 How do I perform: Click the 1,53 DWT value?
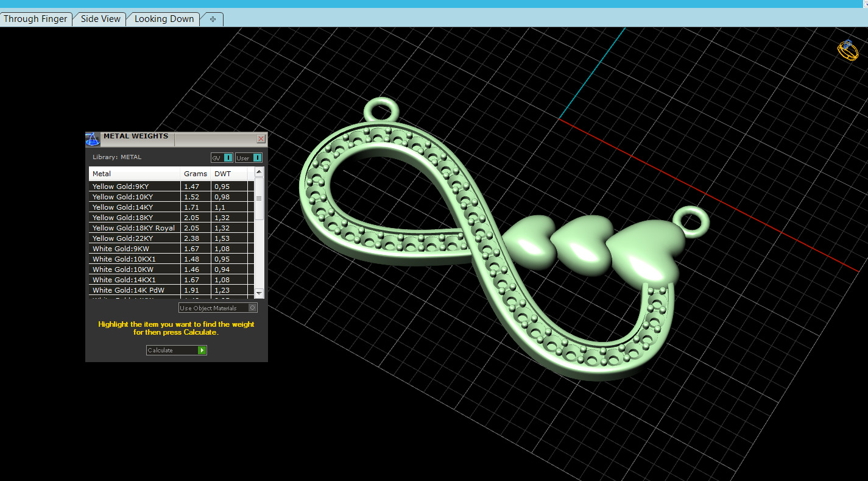[222, 238]
